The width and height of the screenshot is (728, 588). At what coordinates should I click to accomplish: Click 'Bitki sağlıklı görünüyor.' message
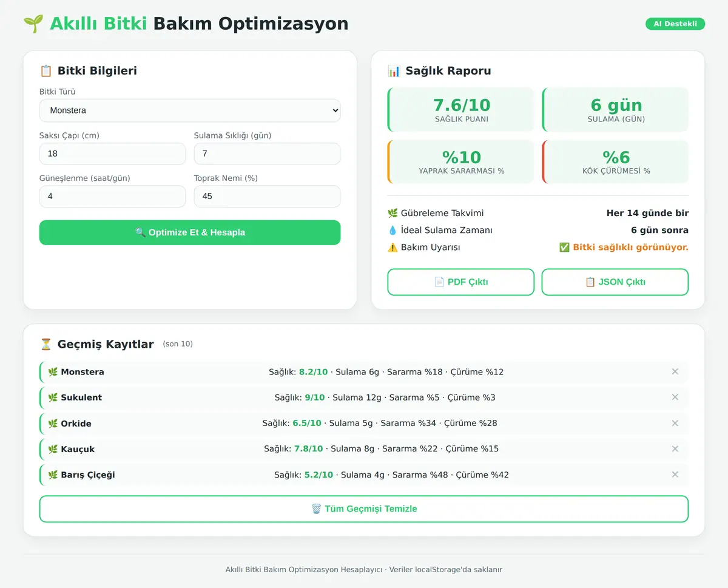(630, 247)
